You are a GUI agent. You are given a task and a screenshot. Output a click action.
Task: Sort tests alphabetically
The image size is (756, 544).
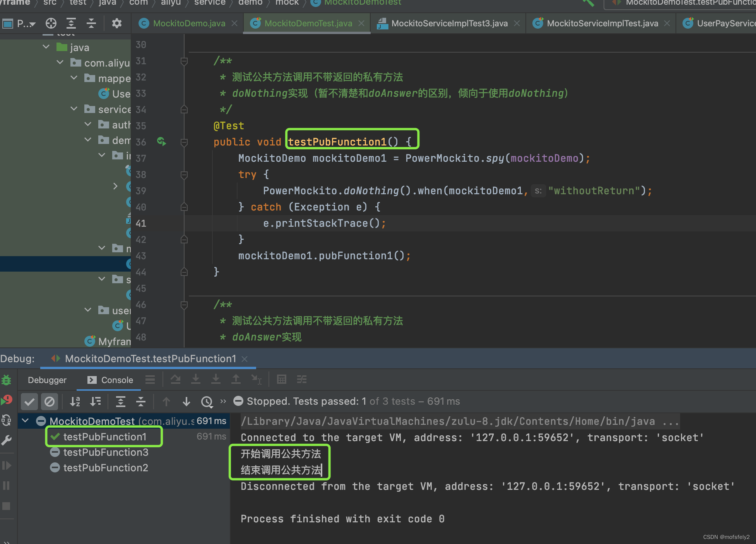click(75, 402)
